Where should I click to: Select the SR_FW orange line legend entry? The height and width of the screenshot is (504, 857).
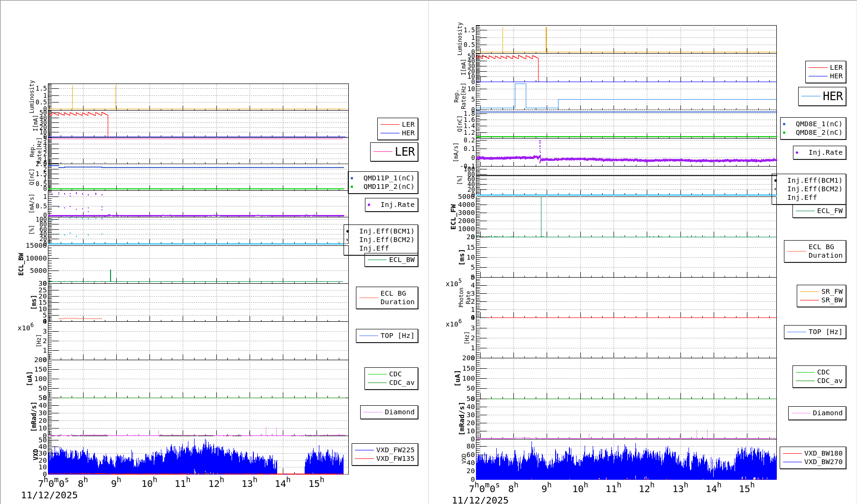pyautogui.click(x=831, y=292)
